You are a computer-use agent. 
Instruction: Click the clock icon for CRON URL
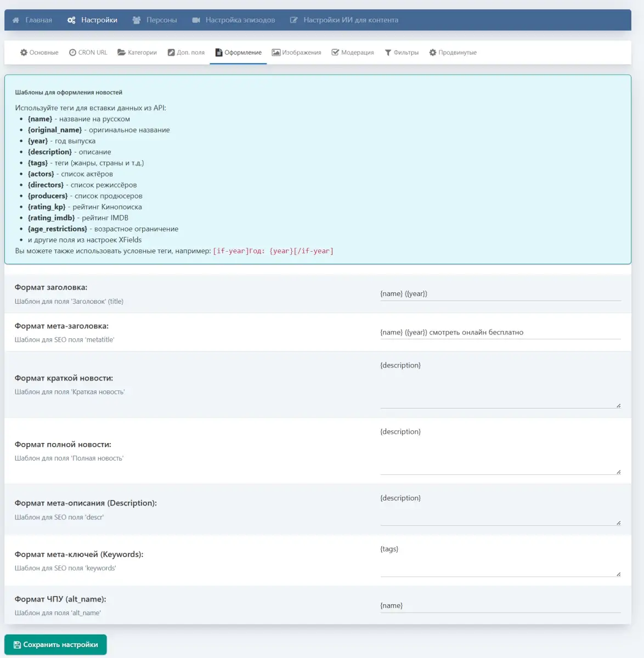72,53
